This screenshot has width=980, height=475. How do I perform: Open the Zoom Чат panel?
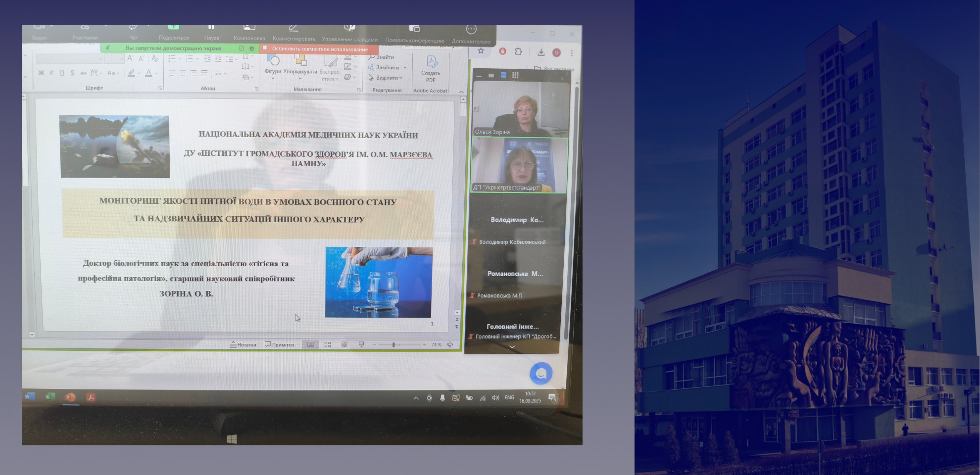(x=133, y=32)
